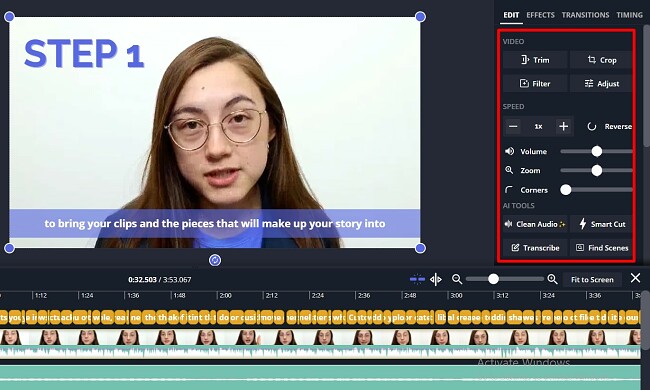This screenshot has width=650, height=390.
Task: Open the Timing tab
Action: [629, 15]
